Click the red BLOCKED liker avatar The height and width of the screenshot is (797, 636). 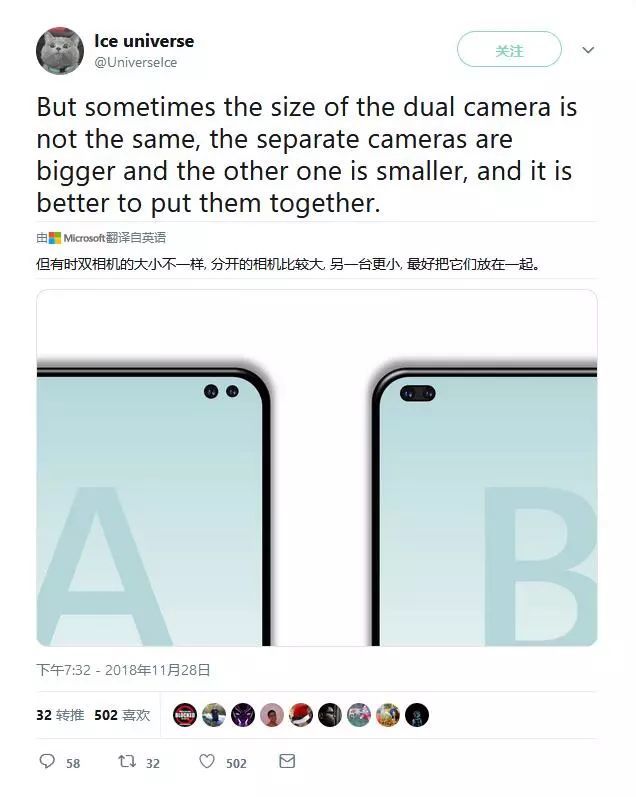pyautogui.click(x=185, y=715)
